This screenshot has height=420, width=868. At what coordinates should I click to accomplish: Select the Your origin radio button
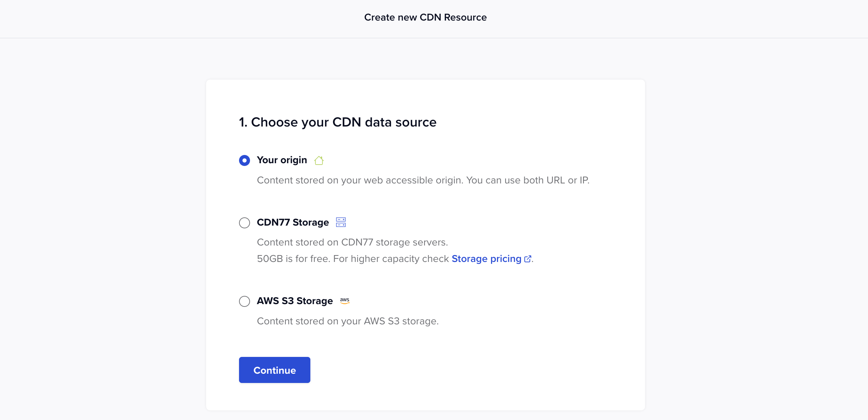click(244, 160)
